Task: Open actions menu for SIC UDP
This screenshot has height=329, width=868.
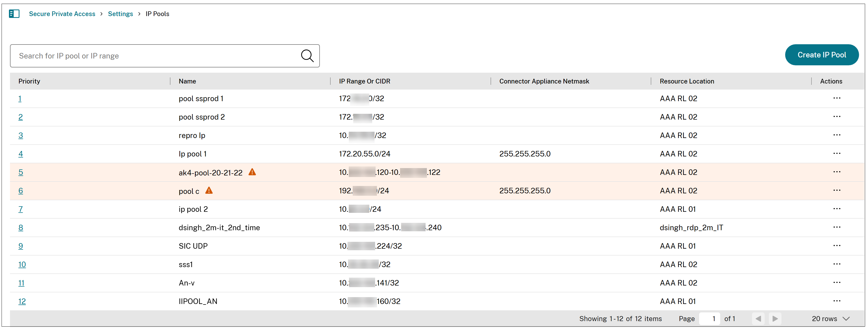Action: point(837,246)
